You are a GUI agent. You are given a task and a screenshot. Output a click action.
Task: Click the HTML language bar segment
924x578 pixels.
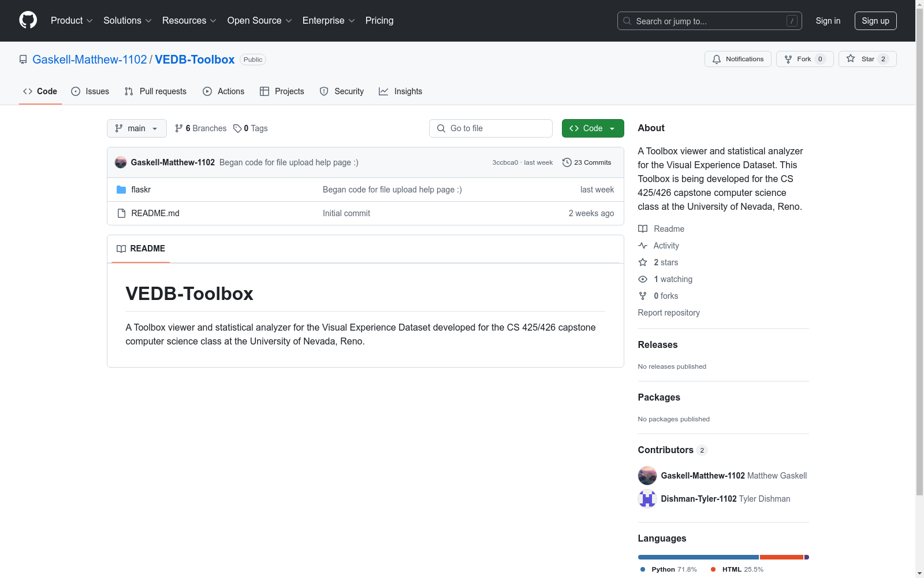click(781, 557)
